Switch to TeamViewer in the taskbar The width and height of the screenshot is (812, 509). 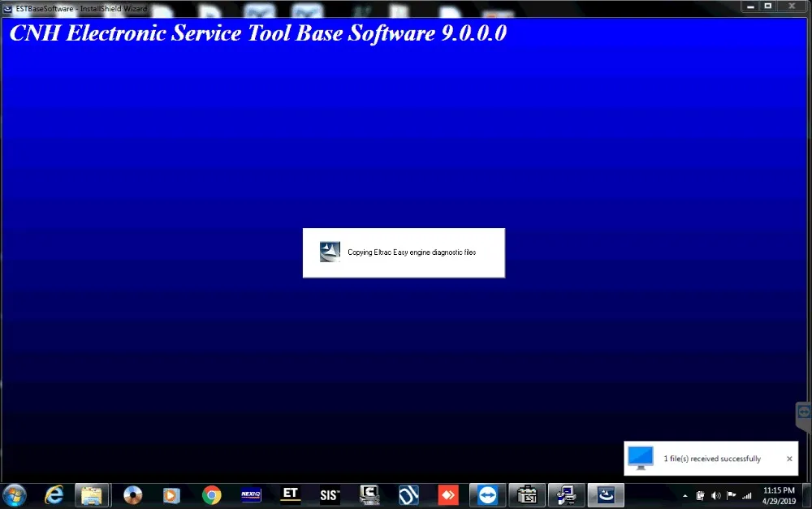[x=487, y=495]
